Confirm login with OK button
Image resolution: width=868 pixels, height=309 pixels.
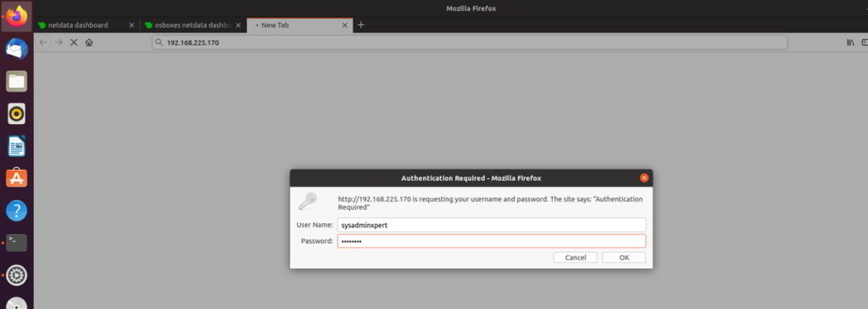tap(624, 257)
